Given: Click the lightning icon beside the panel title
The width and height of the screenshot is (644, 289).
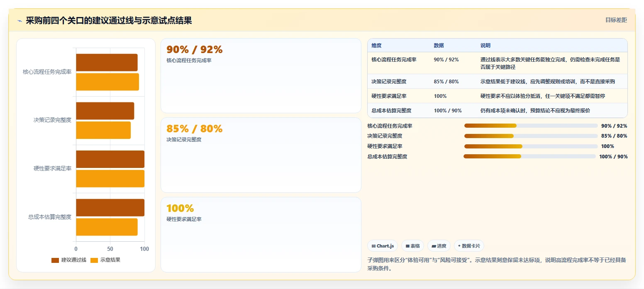Looking at the screenshot, I should pos(20,21).
